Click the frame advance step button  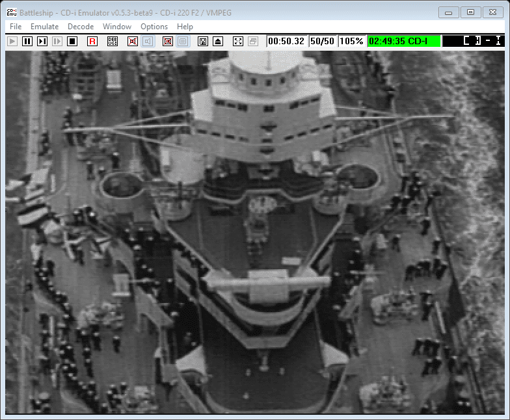tap(42, 41)
